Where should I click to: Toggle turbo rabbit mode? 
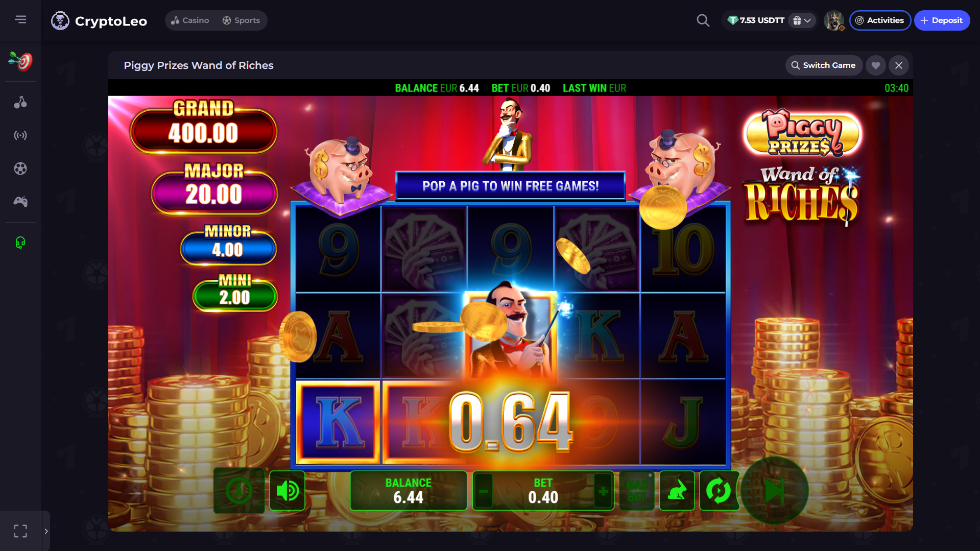tap(677, 491)
